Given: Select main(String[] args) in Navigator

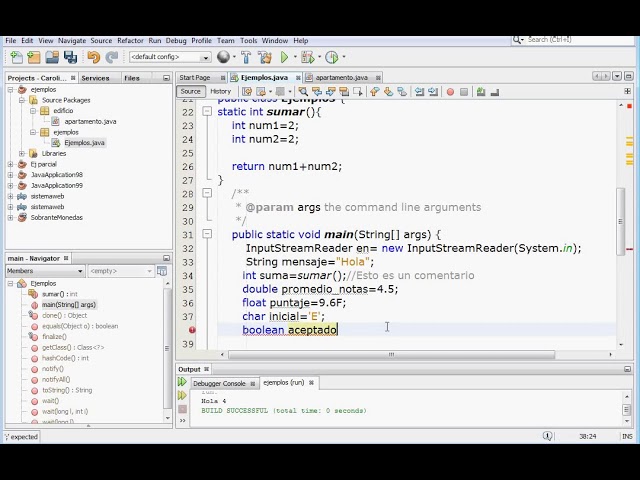Looking at the screenshot, I should [69, 304].
